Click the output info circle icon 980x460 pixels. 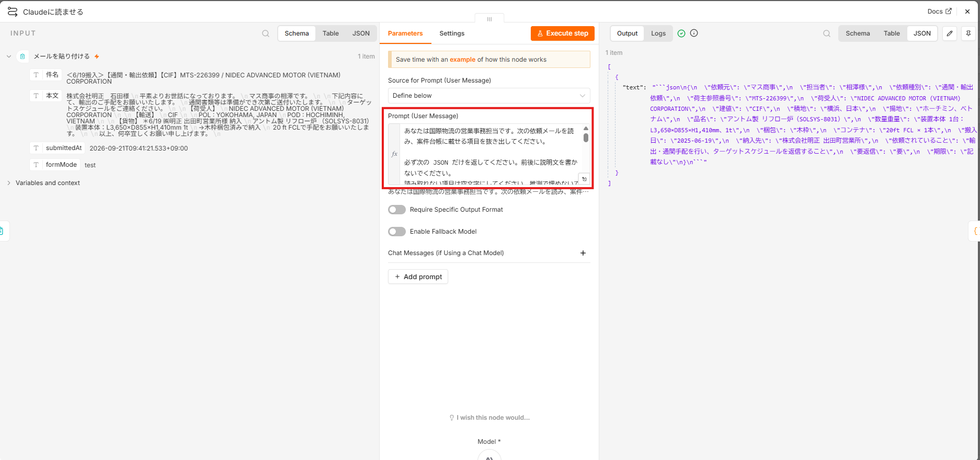[x=694, y=33]
